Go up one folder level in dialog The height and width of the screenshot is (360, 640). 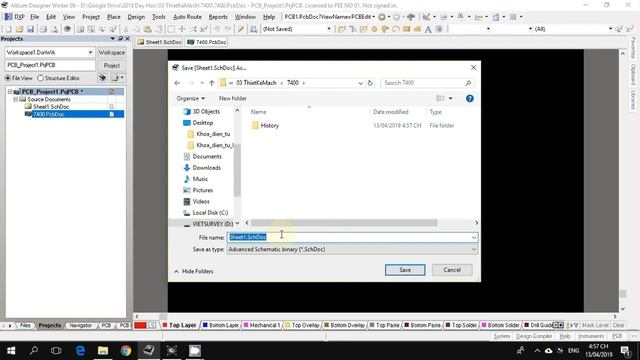[211, 83]
